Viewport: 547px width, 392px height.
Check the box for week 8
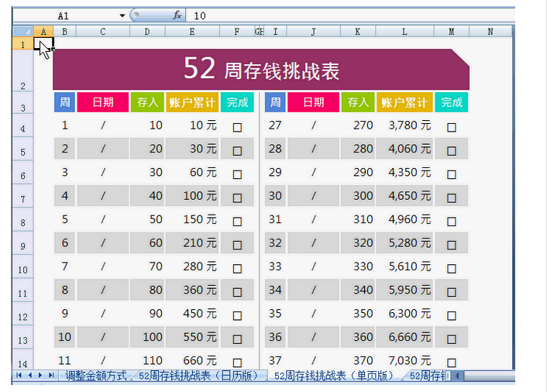click(x=237, y=292)
